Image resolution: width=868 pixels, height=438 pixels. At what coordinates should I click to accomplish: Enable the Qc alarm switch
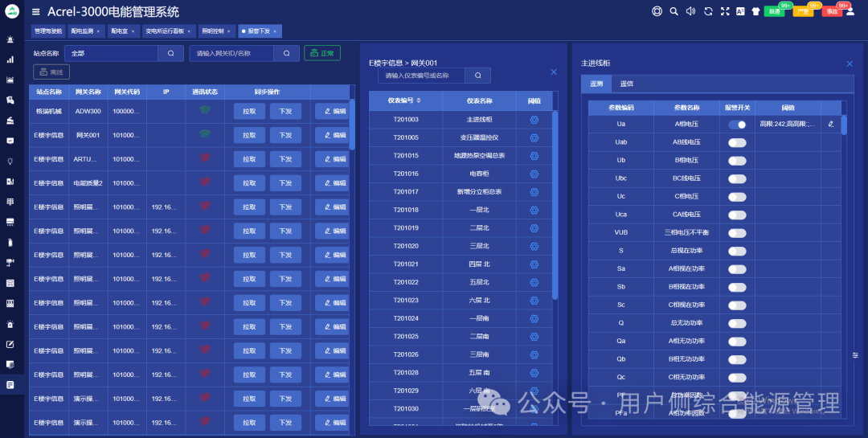737,378
